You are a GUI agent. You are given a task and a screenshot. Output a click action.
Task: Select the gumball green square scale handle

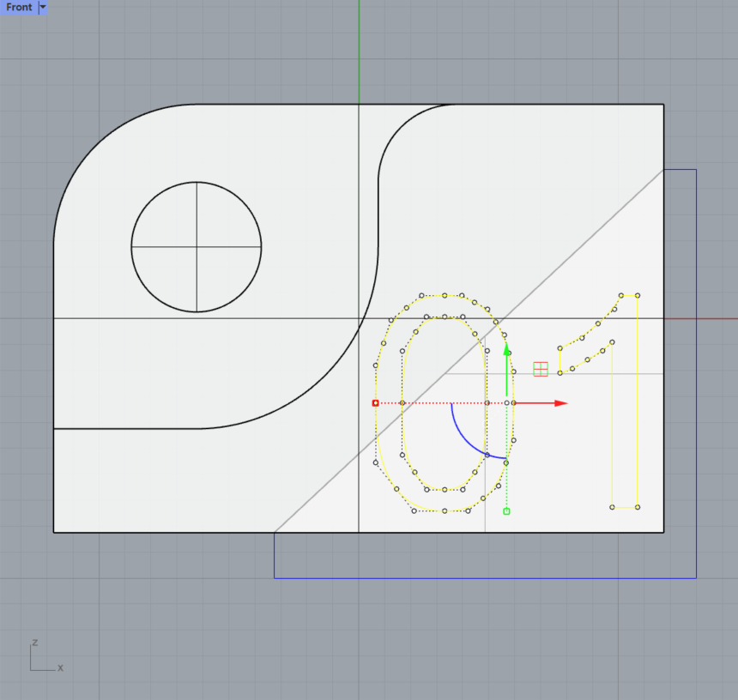(x=506, y=511)
